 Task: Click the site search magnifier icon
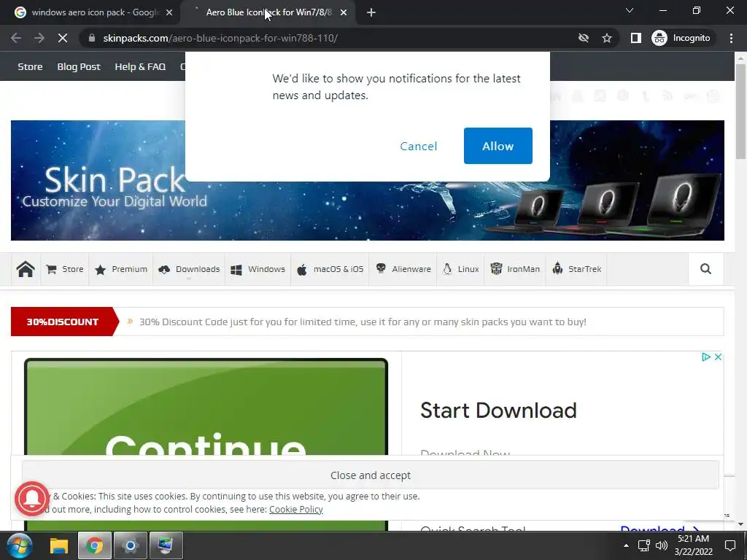[x=705, y=269]
